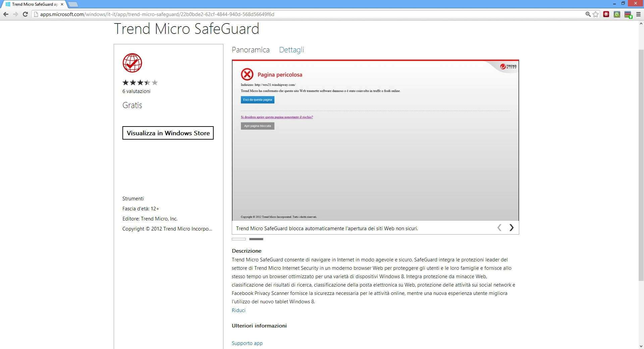The image size is (644, 349).
Task: Click the red extension icon in toolbar
Action: tap(606, 14)
